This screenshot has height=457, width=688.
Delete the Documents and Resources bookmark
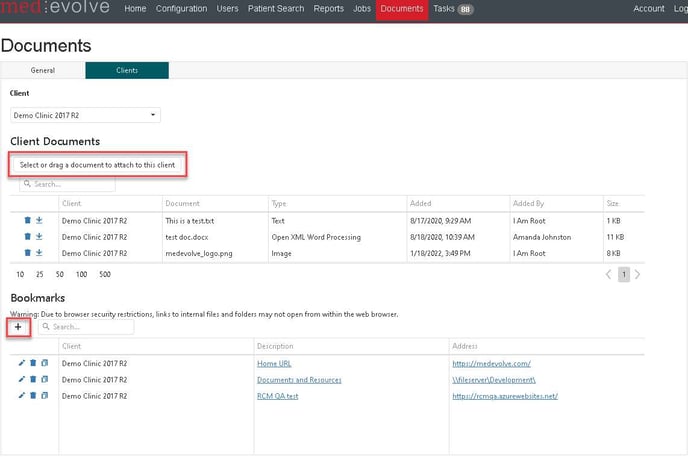pos(32,380)
